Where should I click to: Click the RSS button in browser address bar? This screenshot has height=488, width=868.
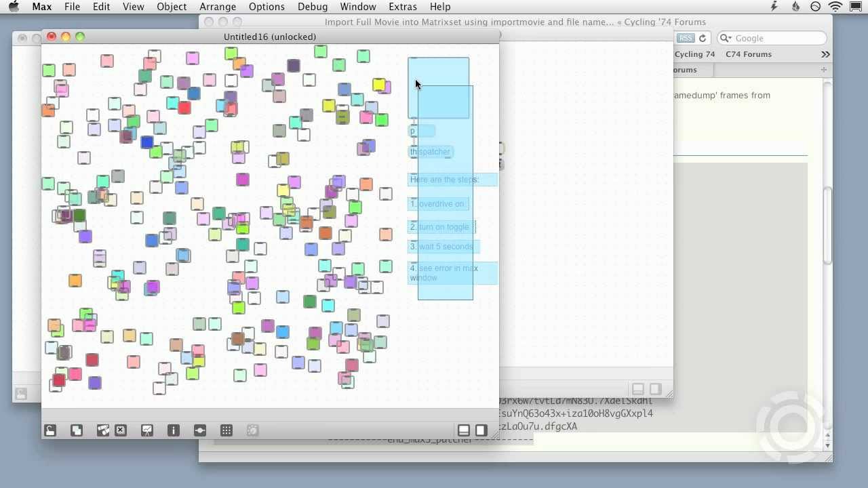[686, 38]
